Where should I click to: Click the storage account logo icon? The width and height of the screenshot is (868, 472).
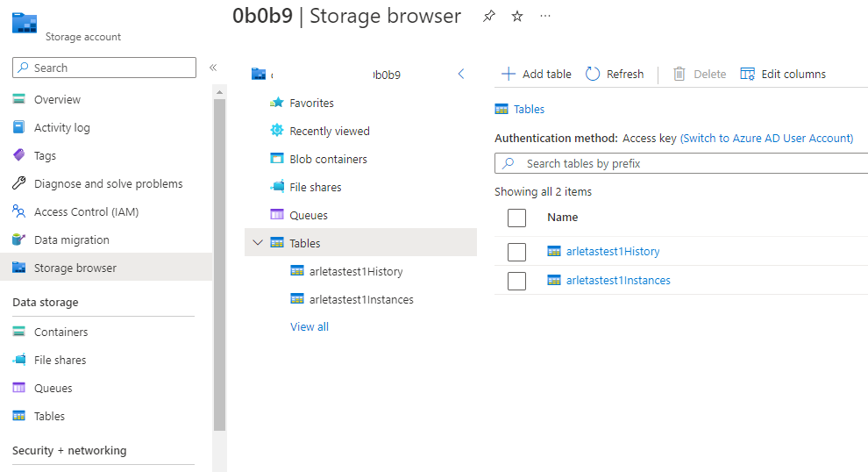click(x=25, y=24)
